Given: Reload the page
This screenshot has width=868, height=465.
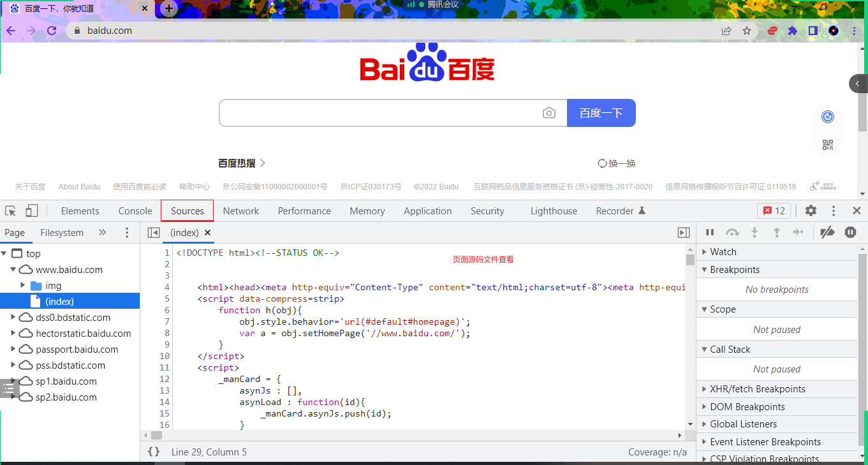Looking at the screenshot, I should tap(52, 31).
